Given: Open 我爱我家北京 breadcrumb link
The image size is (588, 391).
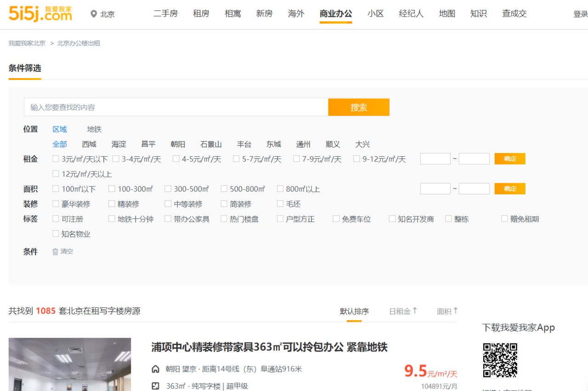Looking at the screenshot, I should (27, 43).
